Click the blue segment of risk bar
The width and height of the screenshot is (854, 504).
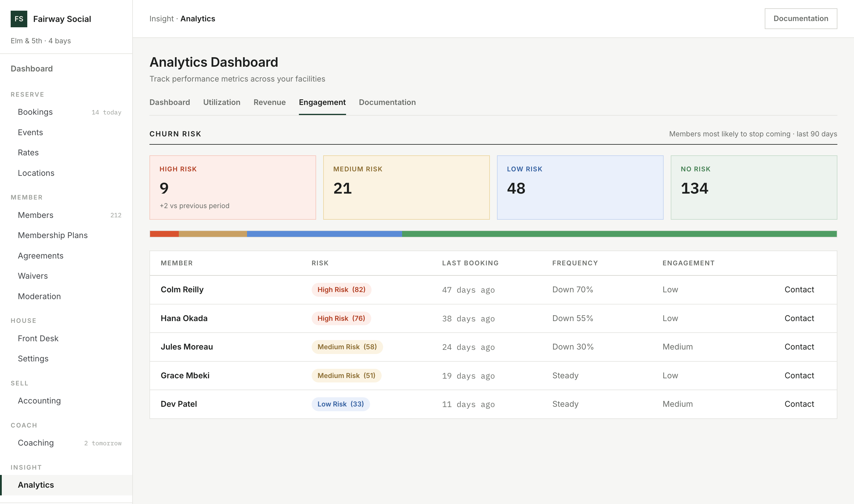[324, 234]
